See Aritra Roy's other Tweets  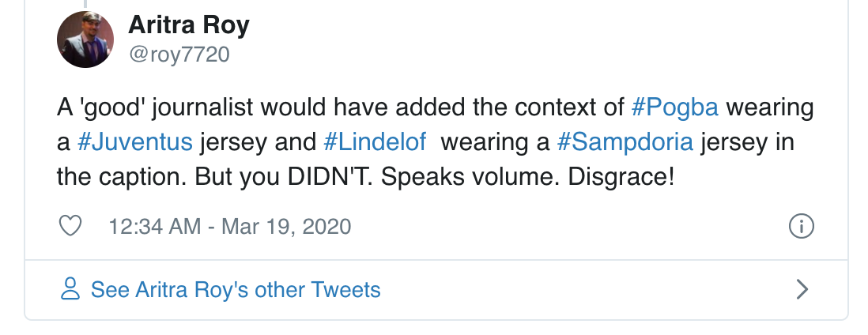(236, 289)
